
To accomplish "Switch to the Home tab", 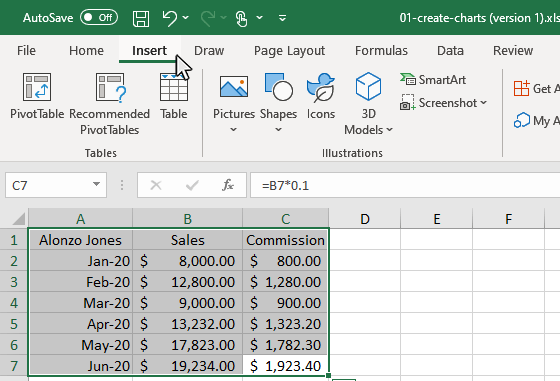I will pyautogui.click(x=86, y=50).
